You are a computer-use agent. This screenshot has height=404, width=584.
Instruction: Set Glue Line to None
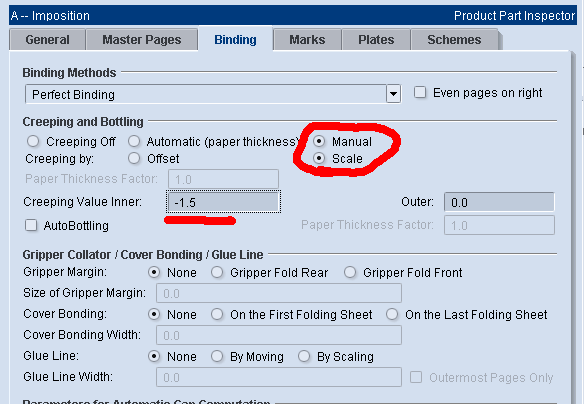pos(154,357)
